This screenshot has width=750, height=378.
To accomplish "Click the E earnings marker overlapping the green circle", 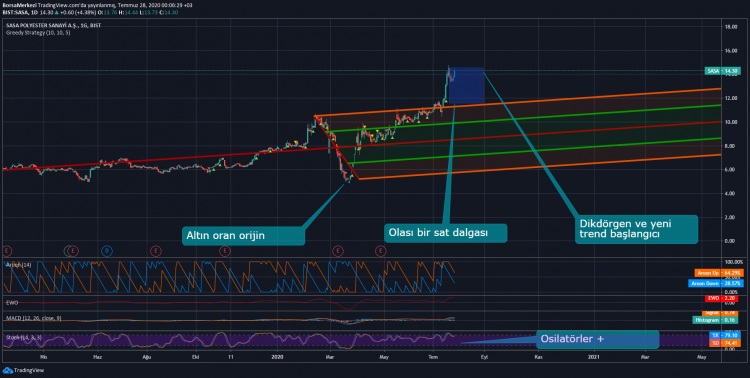I will 73,251.
